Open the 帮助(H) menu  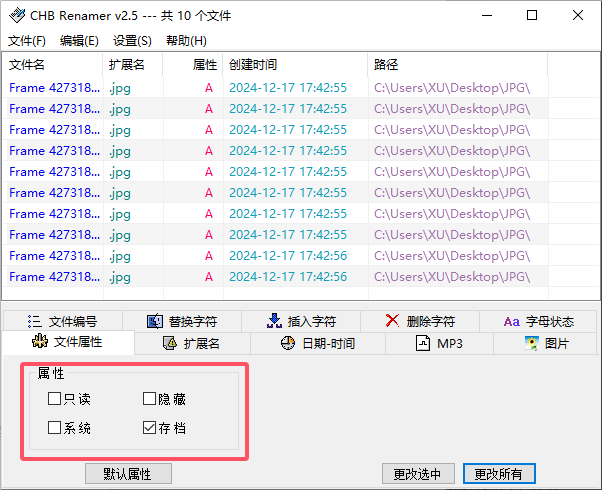(x=186, y=41)
